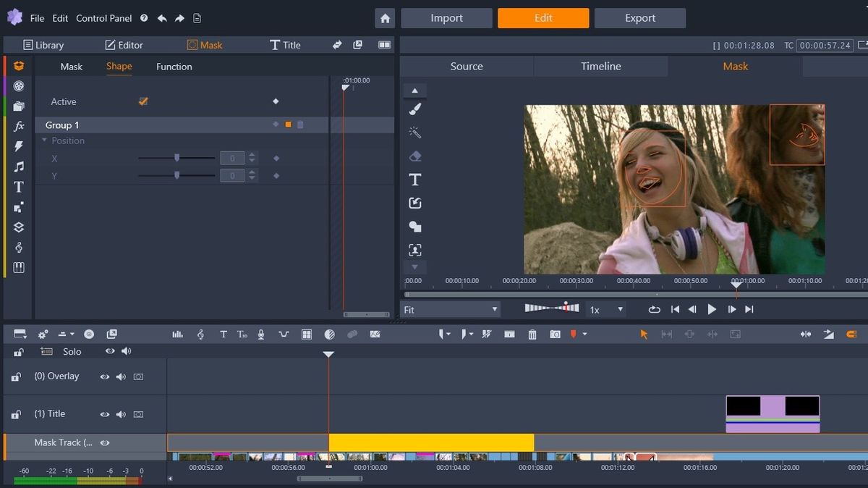868x488 pixels.
Task: Click the trash icon on the timeline toolbar
Action: (532, 334)
